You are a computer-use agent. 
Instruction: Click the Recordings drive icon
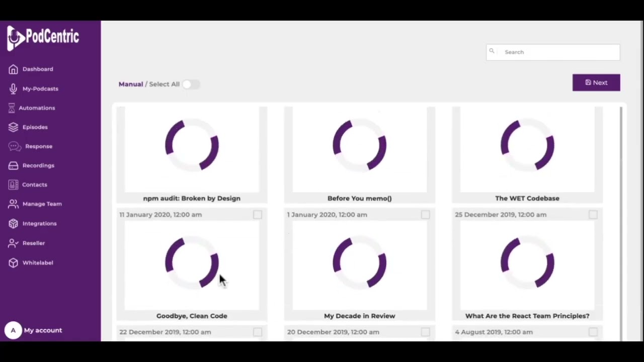click(x=13, y=165)
